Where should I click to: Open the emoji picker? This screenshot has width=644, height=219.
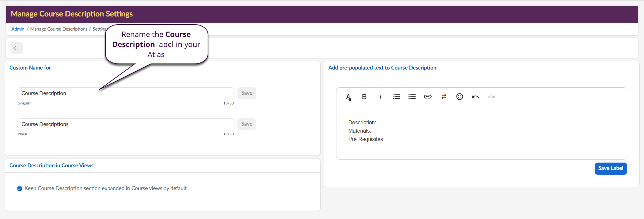(460, 97)
